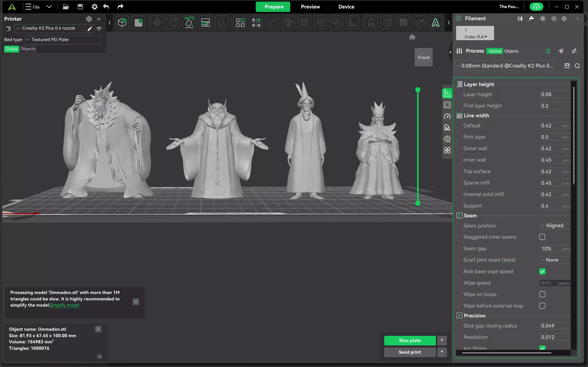Click the undo arrow icon
This screenshot has width=588, height=367.
(x=106, y=7)
